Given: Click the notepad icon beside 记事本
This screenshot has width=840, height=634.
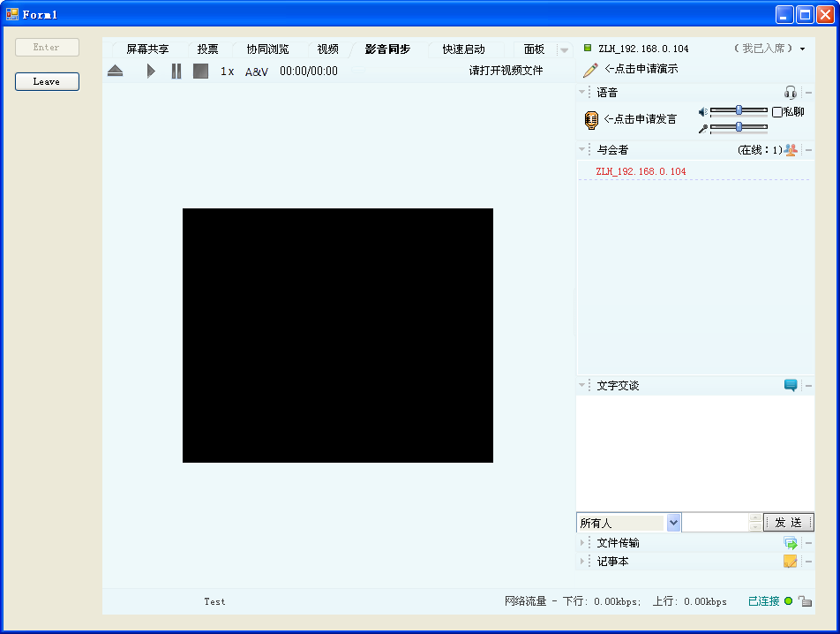Looking at the screenshot, I should click(791, 562).
